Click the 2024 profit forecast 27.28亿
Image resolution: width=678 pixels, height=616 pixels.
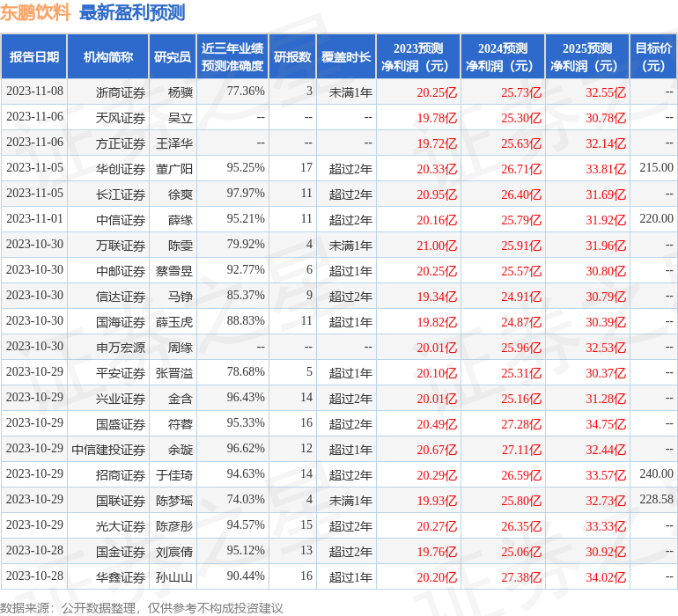pos(521,424)
